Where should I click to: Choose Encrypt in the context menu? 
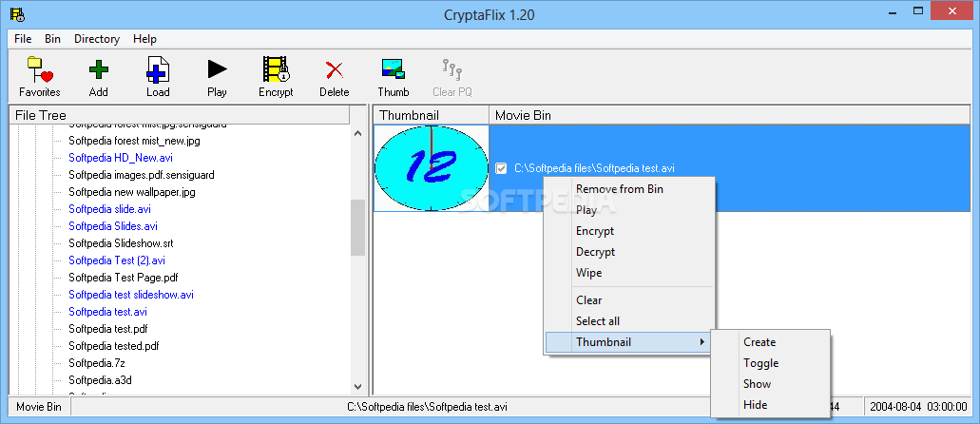tap(628, 231)
